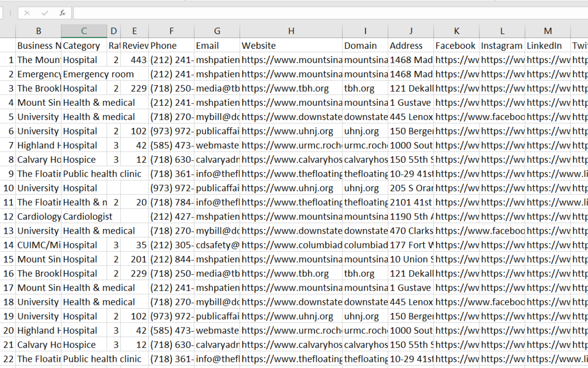Click the 'Facebook' header cell

(457, 46)
